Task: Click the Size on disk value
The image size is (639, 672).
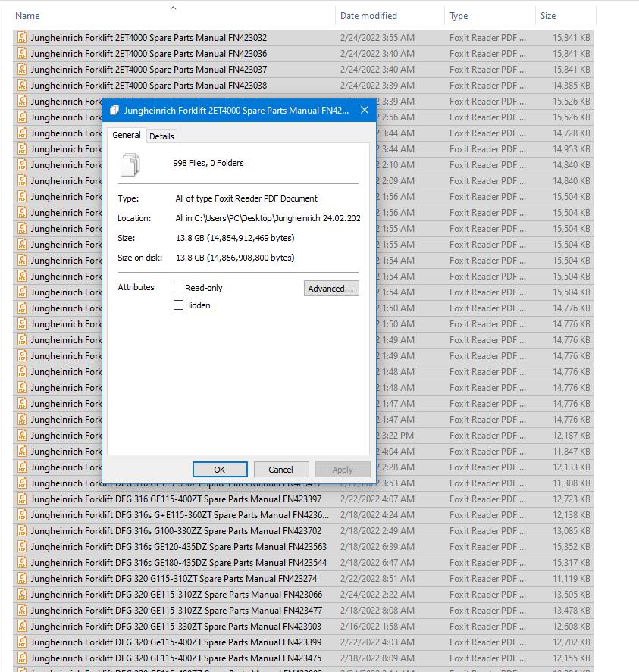Action: click(235, 258)
